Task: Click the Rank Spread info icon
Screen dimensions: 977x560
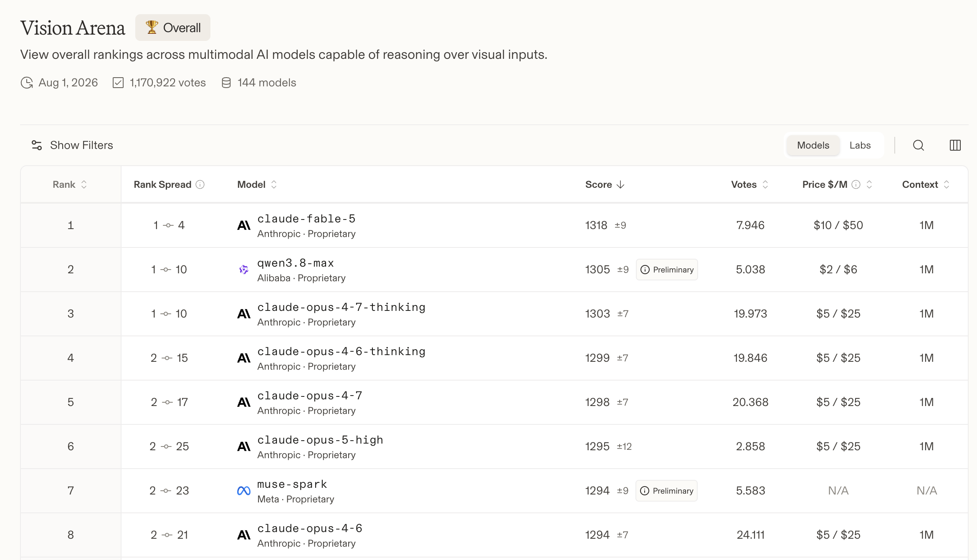Action: (200, 184)
